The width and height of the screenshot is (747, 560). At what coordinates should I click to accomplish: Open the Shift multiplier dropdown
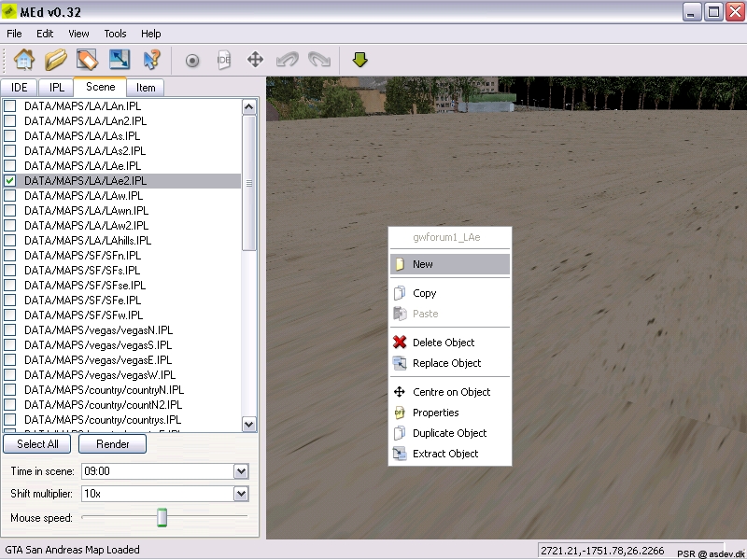pos(241,494)
